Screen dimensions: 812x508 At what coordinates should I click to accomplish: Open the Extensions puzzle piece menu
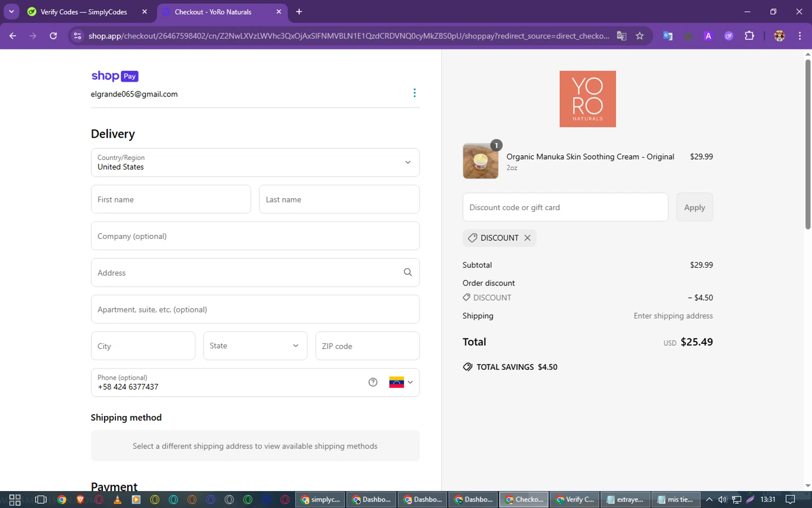click(749, 36)
